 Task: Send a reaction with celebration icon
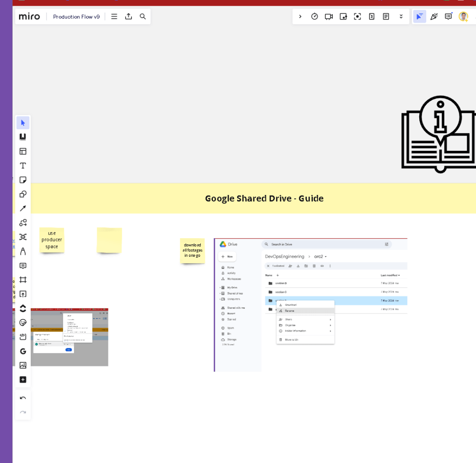434,17
